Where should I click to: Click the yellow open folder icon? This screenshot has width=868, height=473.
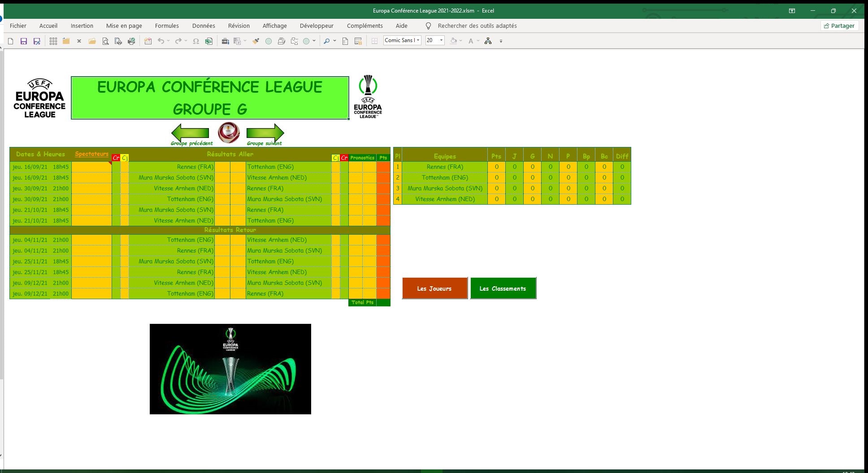(92, 41)
